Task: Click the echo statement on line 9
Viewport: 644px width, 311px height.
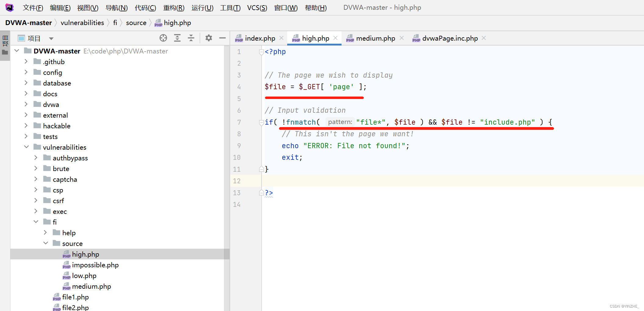Action: click(x=346, y=146)
